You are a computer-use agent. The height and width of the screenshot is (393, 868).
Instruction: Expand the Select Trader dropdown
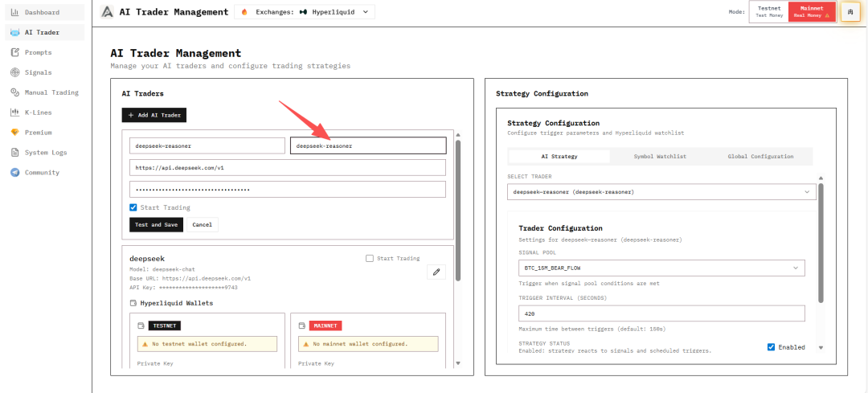pos(661,192)
